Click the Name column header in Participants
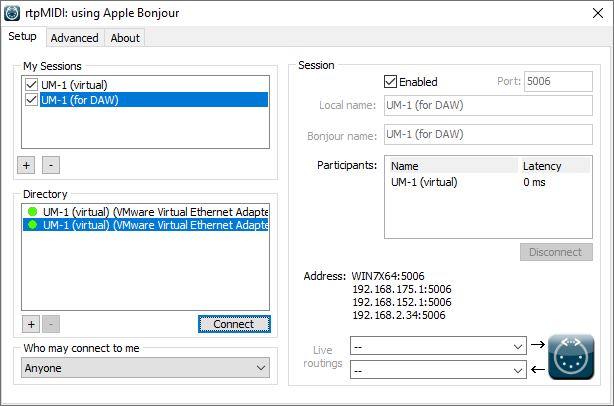This screenshot has width=614, height=406. tap(453, 166)
